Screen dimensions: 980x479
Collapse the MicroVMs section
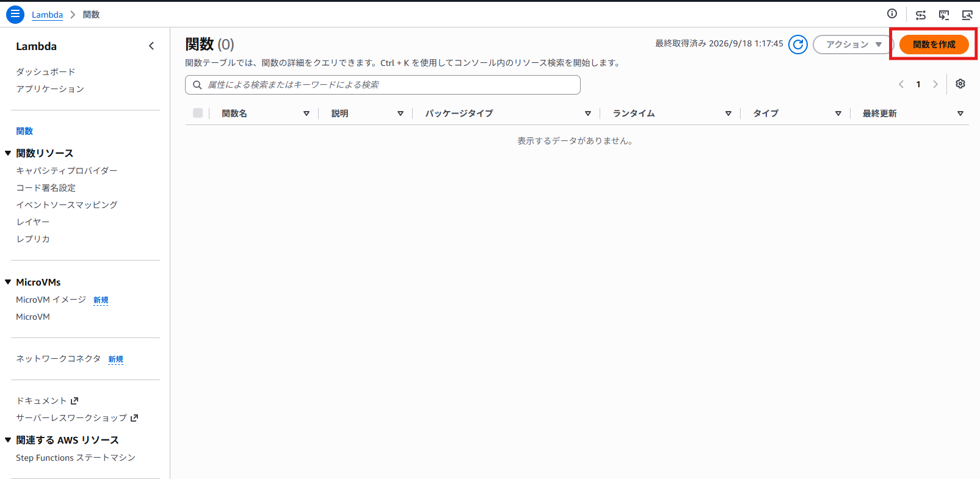(8, 282)
